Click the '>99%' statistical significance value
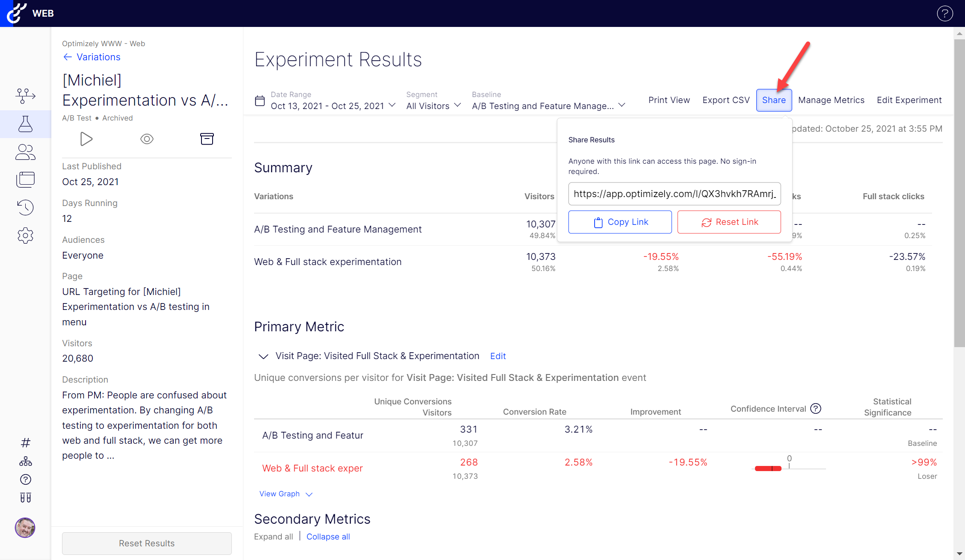The height and width of the screenshot is (560, 965). pyautogui.click(x=924, y=462)
